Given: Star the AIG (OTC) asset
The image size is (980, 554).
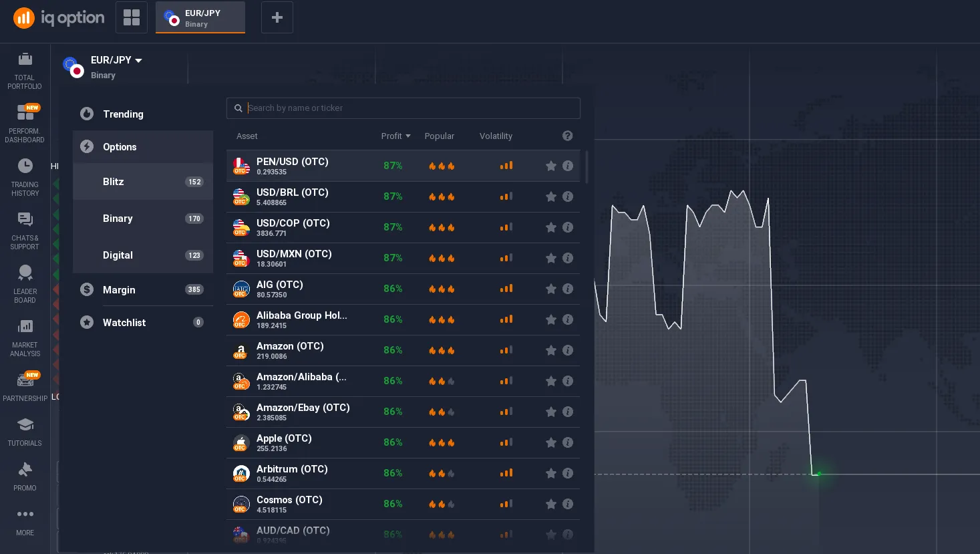Looking at the screenshot, I should coord(551,289).
